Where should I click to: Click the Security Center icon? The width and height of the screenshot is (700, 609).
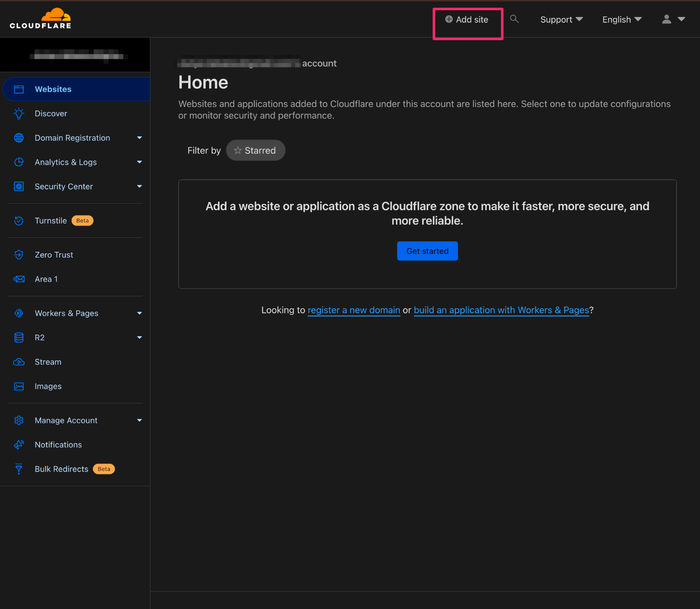(x=19, y=186)
